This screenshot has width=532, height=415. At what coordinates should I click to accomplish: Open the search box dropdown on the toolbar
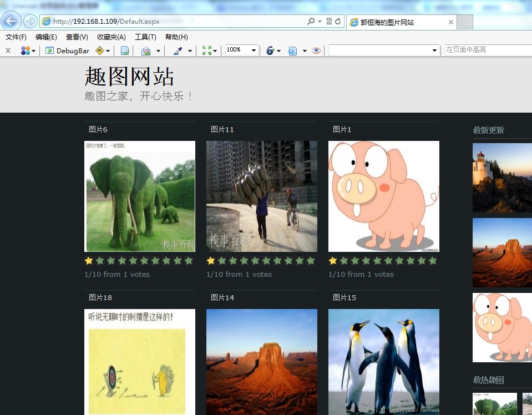(x=434, y=49)
